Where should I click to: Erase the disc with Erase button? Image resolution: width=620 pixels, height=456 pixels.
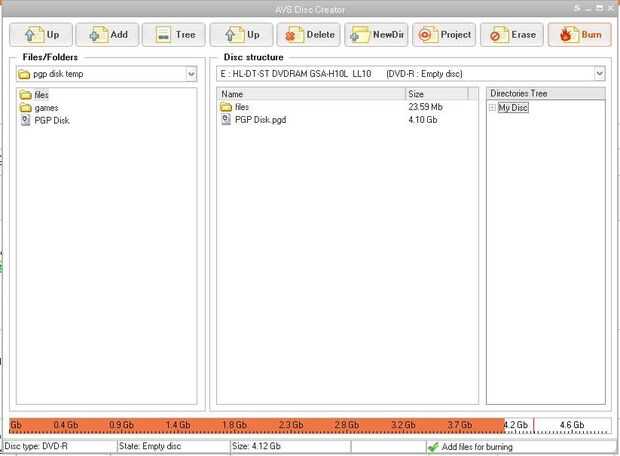(x=512, y=35)
